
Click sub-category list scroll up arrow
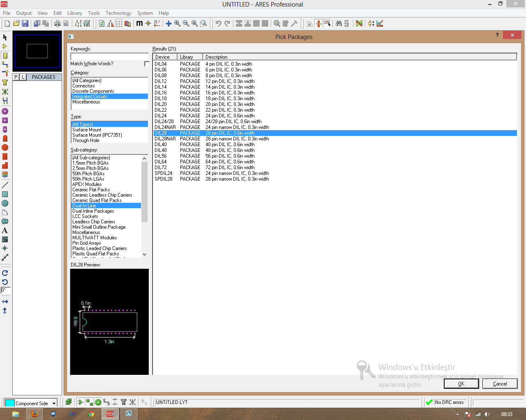pyautogui.click(x=144, y=158)
